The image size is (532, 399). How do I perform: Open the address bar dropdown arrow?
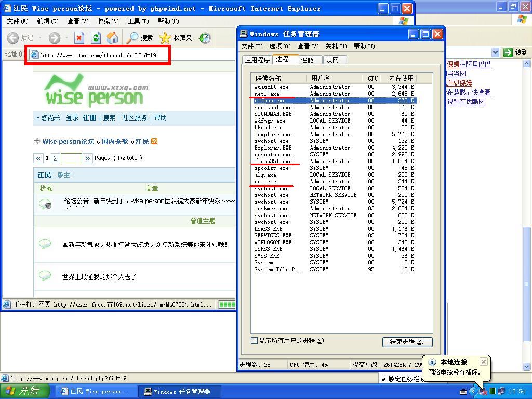click(495, 52)
